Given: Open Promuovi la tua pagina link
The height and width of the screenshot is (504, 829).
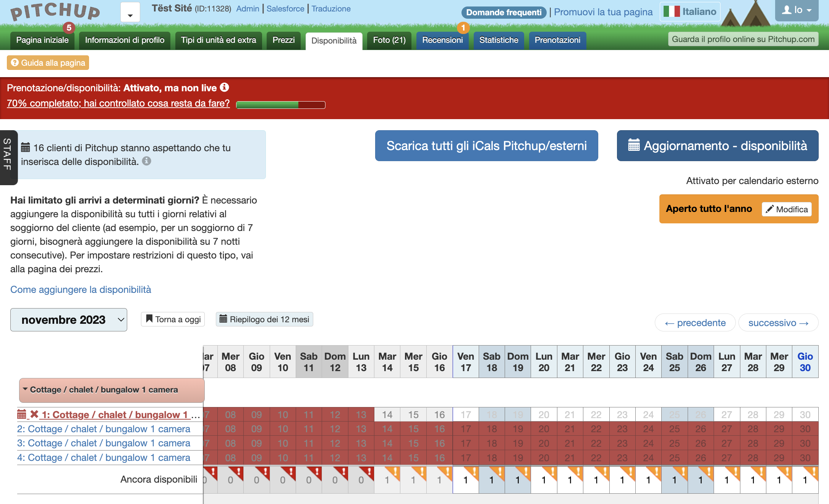Looking at the screenshot, I should click(603, 12).
